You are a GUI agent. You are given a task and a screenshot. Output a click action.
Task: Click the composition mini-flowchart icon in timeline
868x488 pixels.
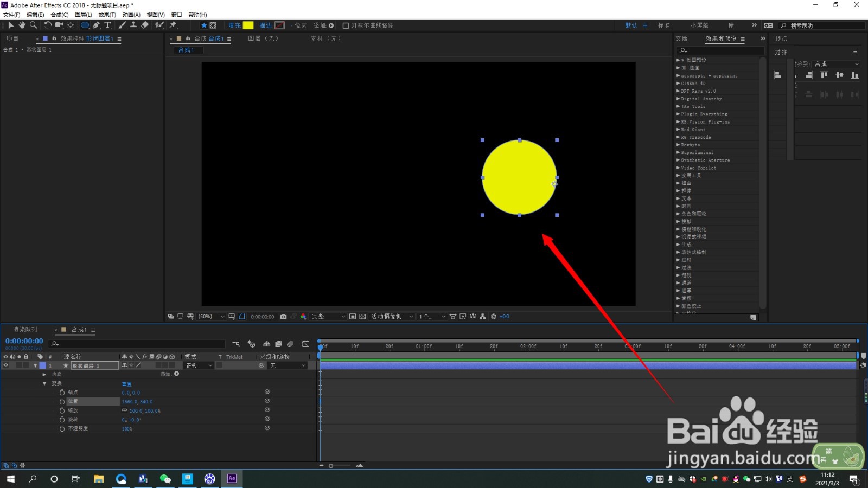tap(236, 344)
